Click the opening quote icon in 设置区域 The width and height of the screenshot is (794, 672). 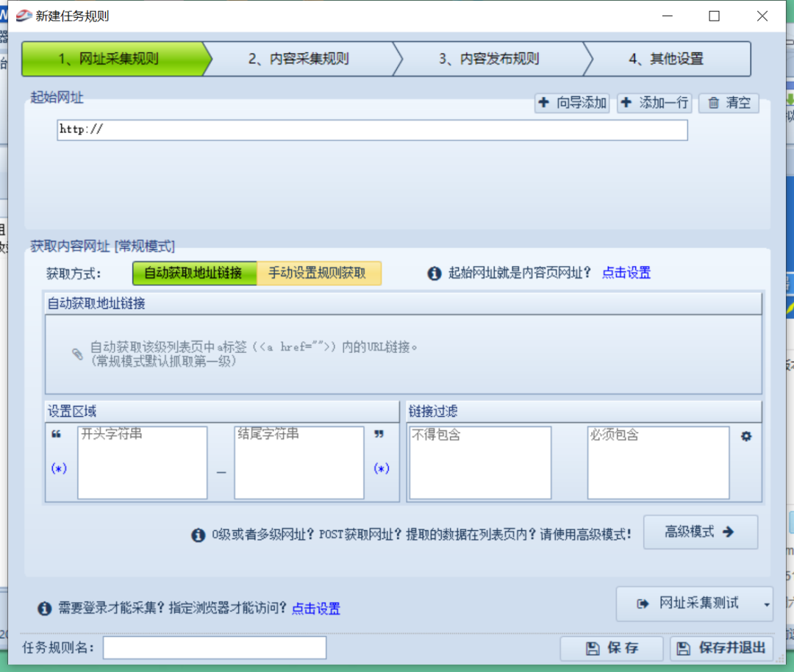point(56,434)
